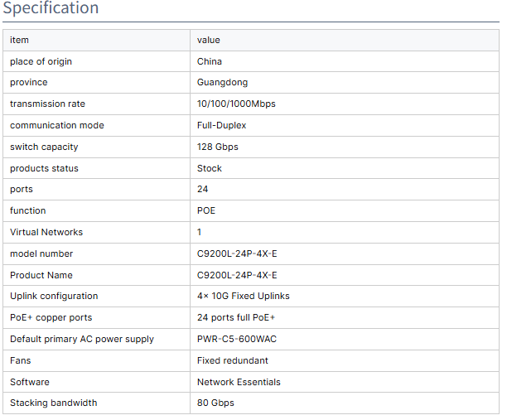
Task: Select the '4× 10G Fixed Uplinks' value
Action: click(x=243, y=296)
